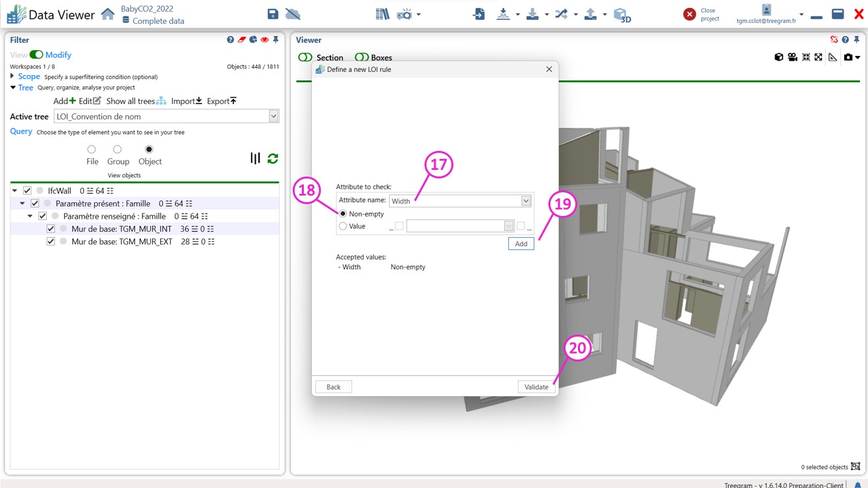This screenshot has width=868, height=488.
Task: Toggle the Section switch in Viewer
Action: (x=305, y=57)
